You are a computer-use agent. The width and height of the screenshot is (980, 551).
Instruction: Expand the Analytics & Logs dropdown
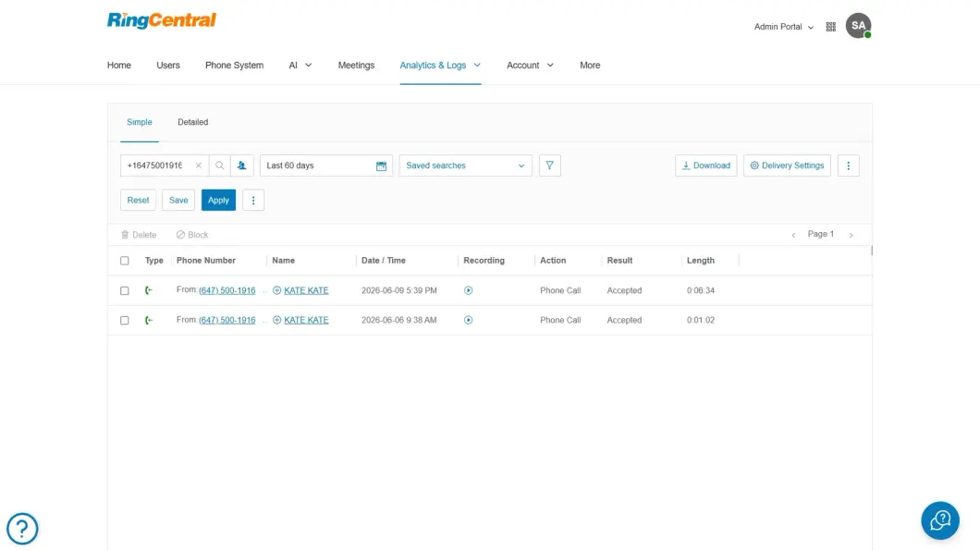(440, 65)
